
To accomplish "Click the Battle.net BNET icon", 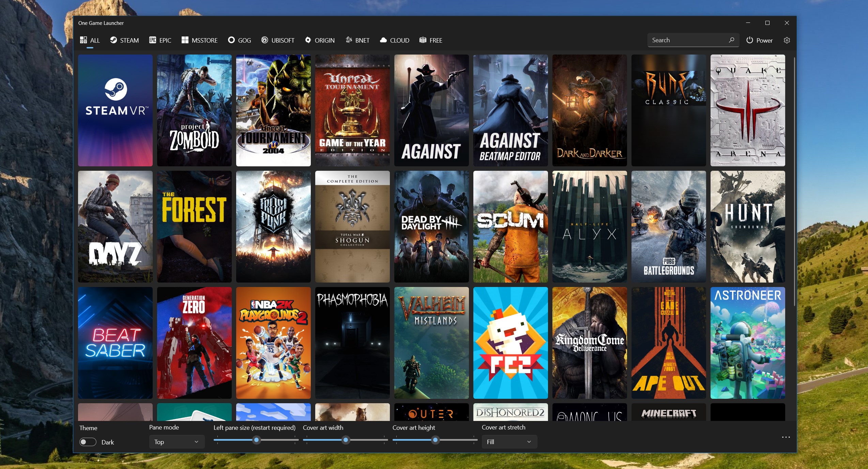I will click(349, 40).
